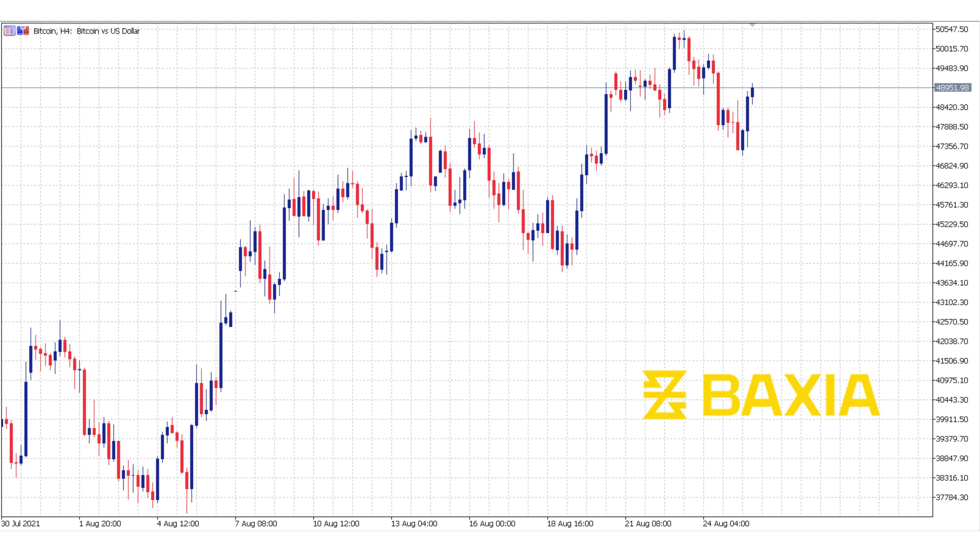Viewport: 980px width, 552px height.
Task: Click the 44165.90 price scale label
Action: (x=952, y=263)
